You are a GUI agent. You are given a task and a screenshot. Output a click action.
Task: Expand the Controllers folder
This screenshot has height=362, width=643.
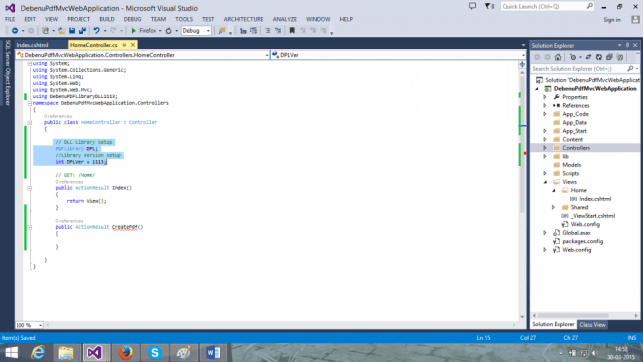click(x=545, y=148)
